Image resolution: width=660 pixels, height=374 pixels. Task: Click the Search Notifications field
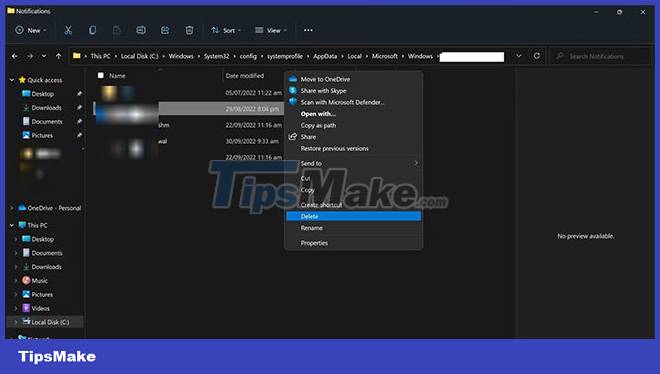click(601, 56)
